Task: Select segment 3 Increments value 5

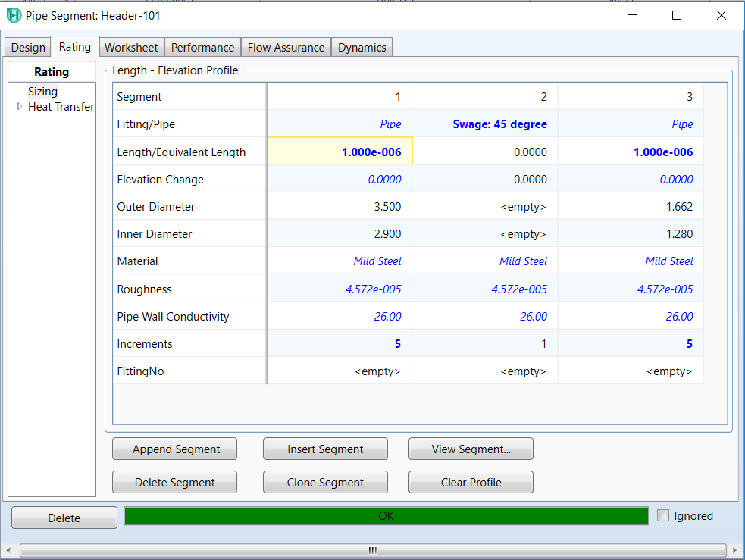Action: tap(631, 343)
